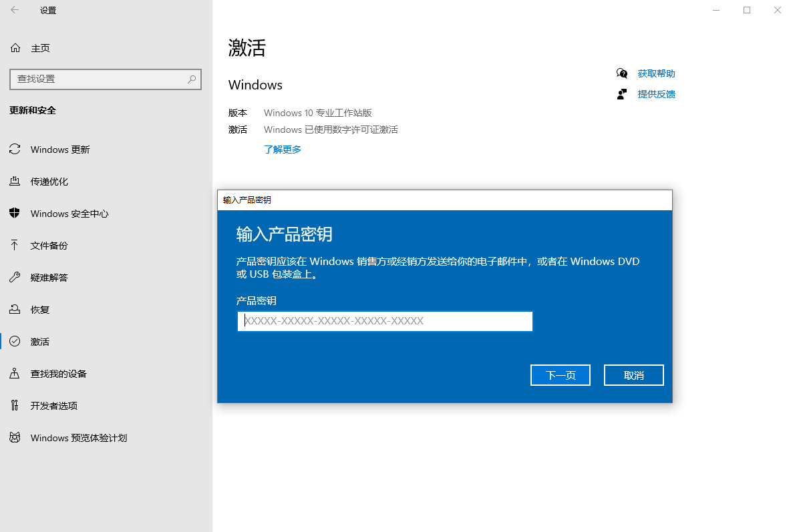Image resolution: width=793 pixels, height=532 pixels.
Task: Click 取消 to dismiss the product key dialog
Action: coord(634,375)
